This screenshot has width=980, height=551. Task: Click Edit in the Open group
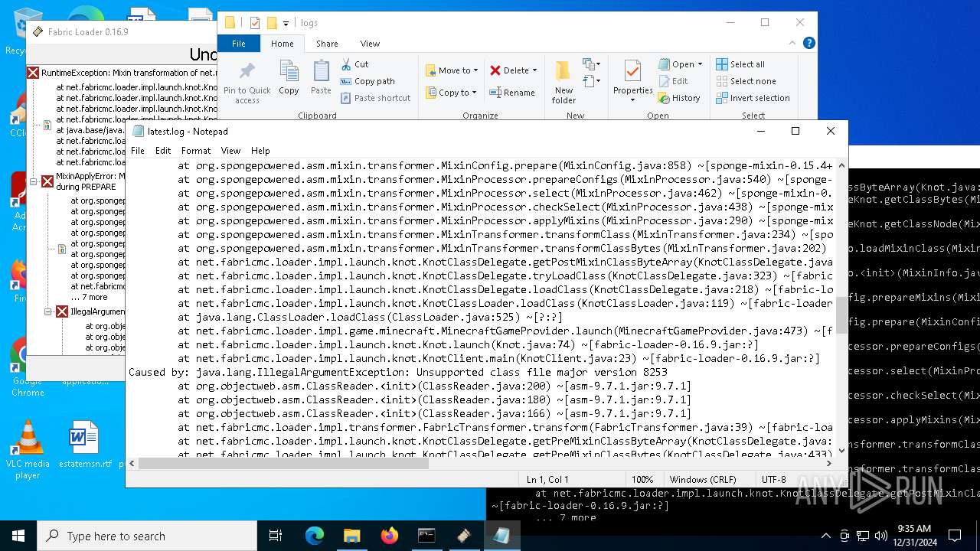pyautogui.click(x=672, y=81)
